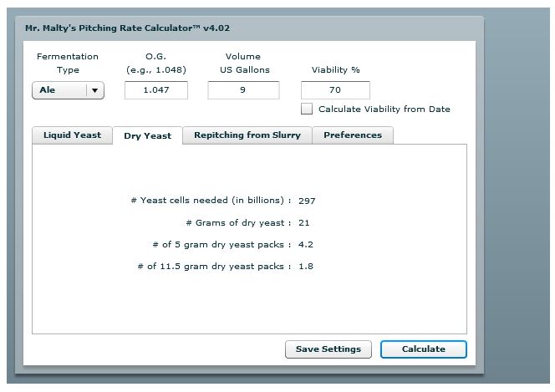
Task: Enable Calculate Viability from Date checkbox
Action: 307,109
